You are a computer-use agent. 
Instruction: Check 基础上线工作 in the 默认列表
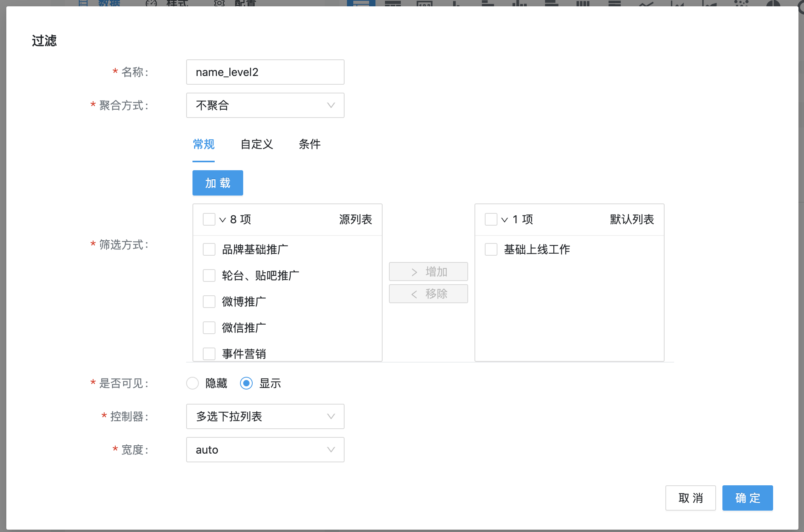pyautogui.click(x=491, y=249)
